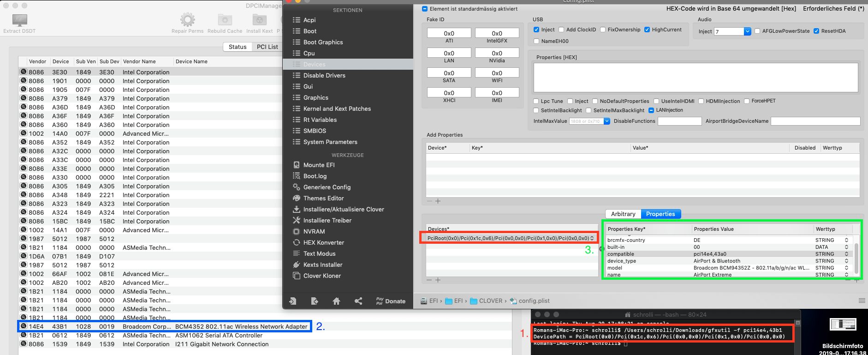868x355 pixels.
Task: Enable Add ClockID checkbox
Action: tap(561, 30)
